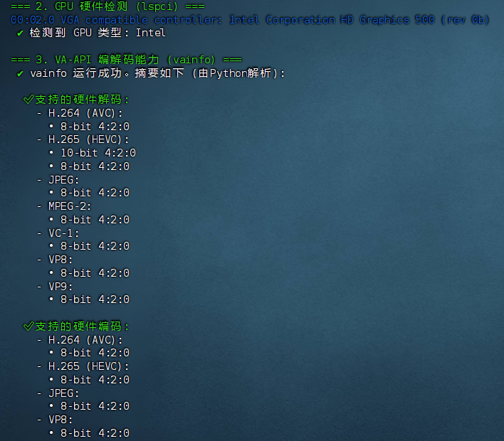The width and height of the screenshot is (504, 441).
Task: Click 'JPEG:' in the 硬件解码 list
Action: tap(63, 179)
